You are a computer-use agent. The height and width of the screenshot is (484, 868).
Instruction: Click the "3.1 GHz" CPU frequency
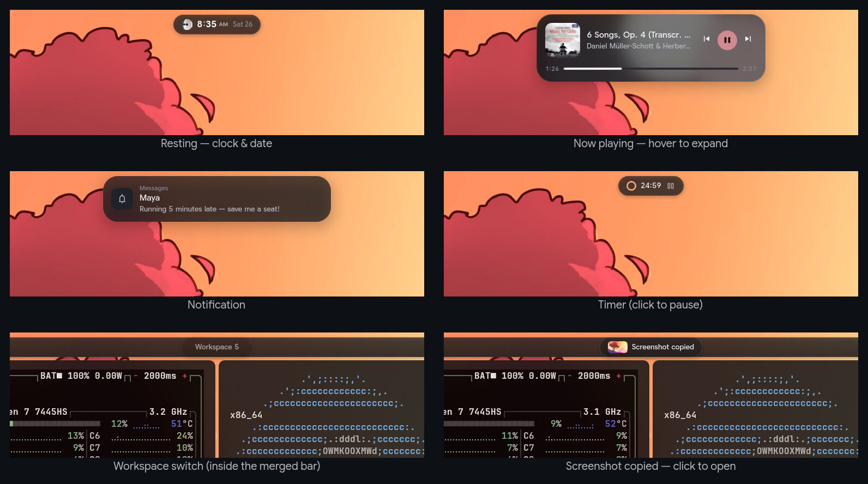(x=602, y=412)
